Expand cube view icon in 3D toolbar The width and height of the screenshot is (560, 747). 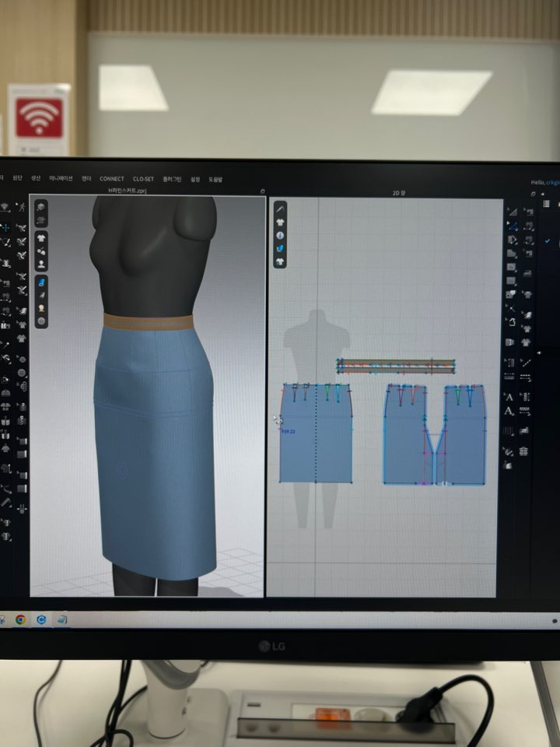click(41, 207)
